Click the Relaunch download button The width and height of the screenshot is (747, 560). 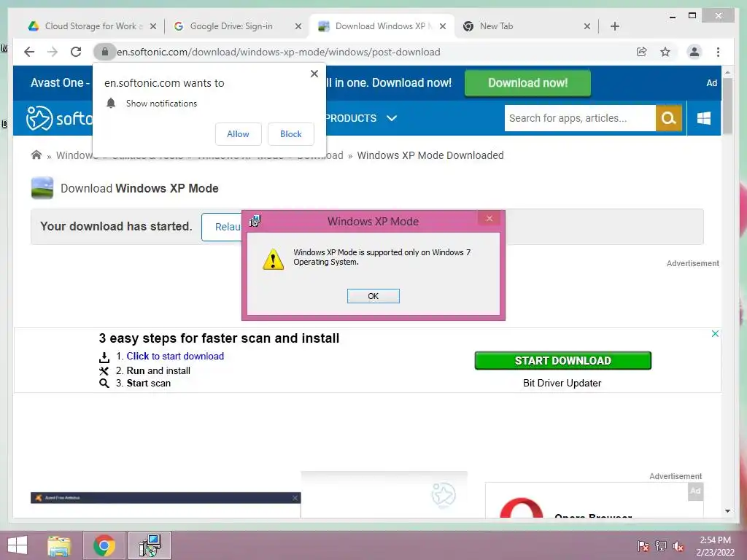(x=222, y=227)
